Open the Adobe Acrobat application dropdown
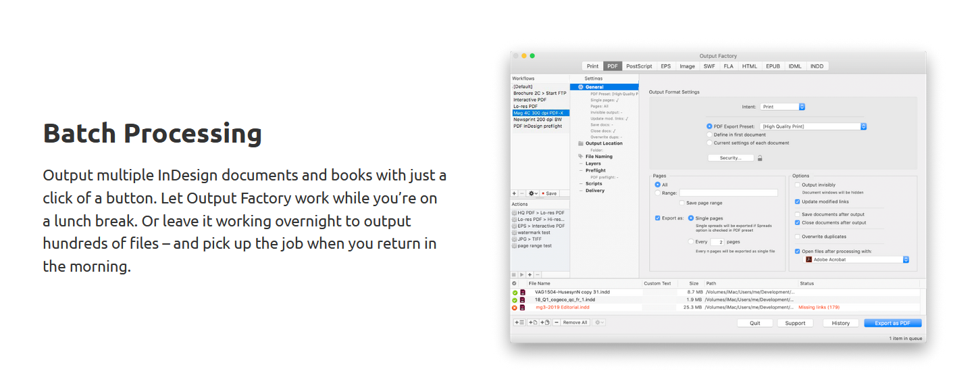Screen dimensions: 980x390 click(x=856, y=260)
